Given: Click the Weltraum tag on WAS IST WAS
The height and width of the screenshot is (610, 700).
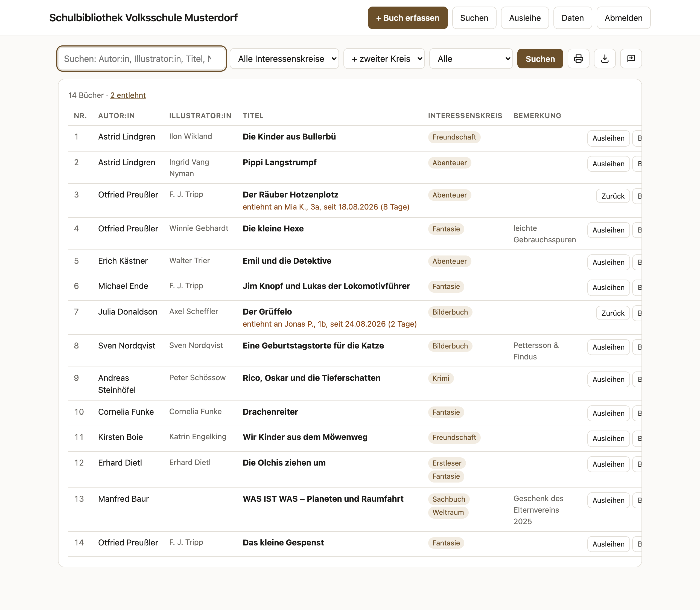Looking at the screenshot, I should point(448,512).
